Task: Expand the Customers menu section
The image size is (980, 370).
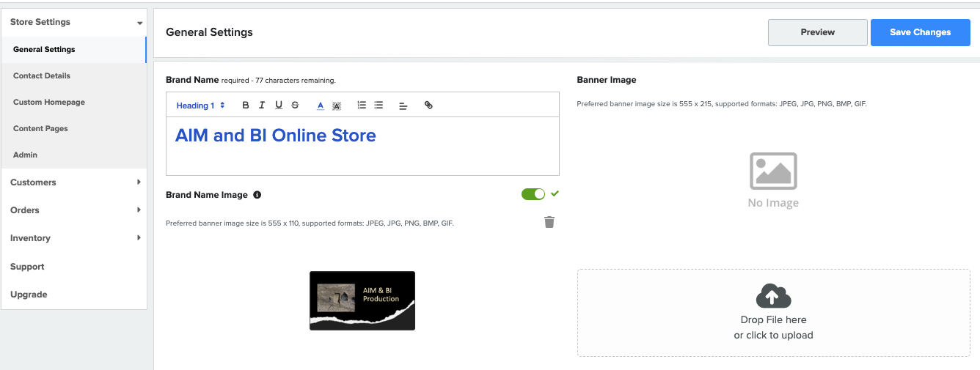Action: click(74, 182)
